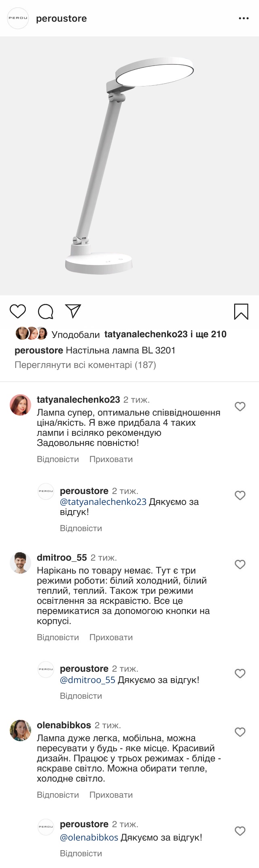
Task: Like the lamp post with heart icon
Action: coord(18,311)
